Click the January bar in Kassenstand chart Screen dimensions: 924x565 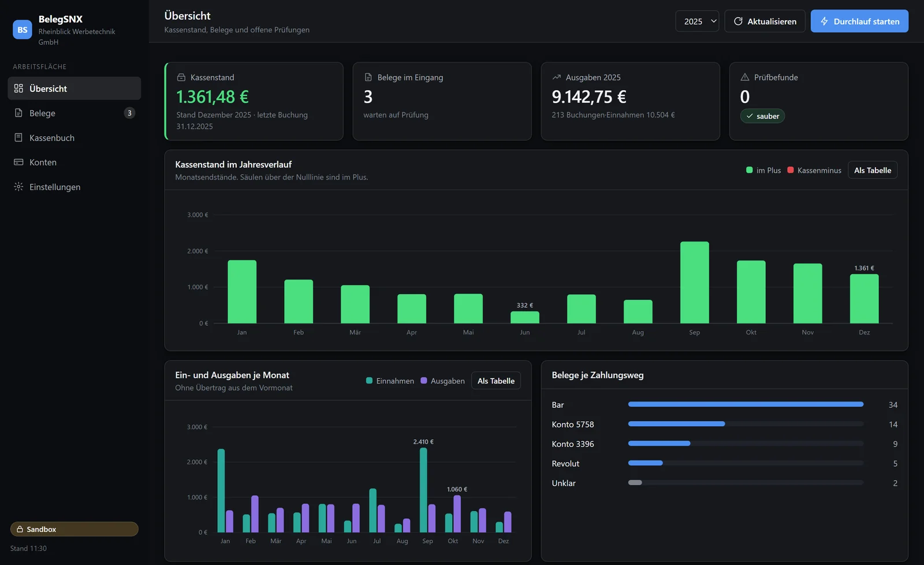pos(242,292)
